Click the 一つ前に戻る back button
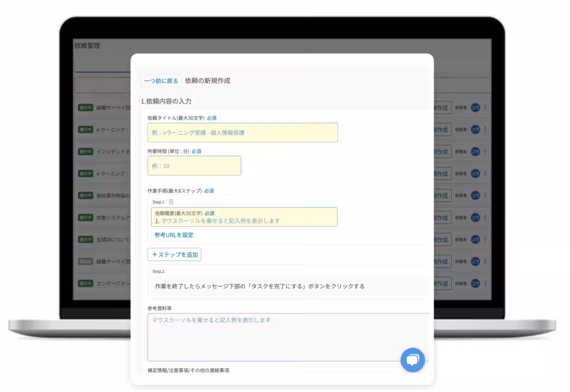 coord(161,81)
